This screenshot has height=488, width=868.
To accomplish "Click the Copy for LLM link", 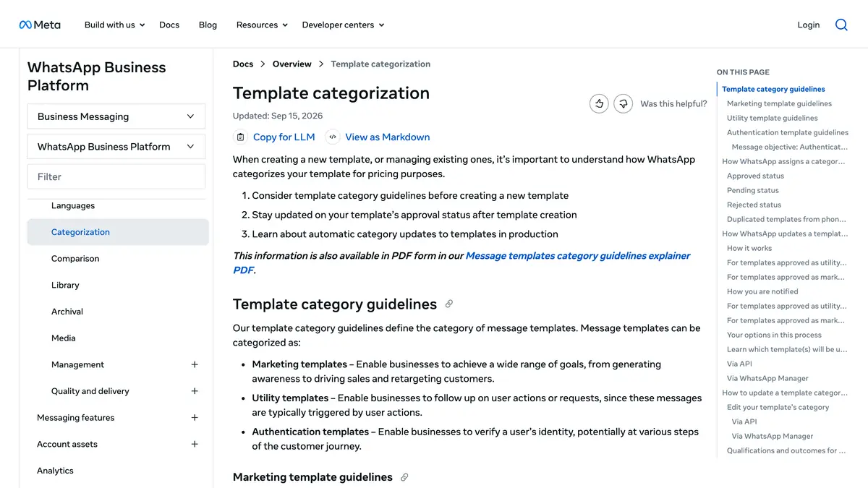I will (284, 137).
